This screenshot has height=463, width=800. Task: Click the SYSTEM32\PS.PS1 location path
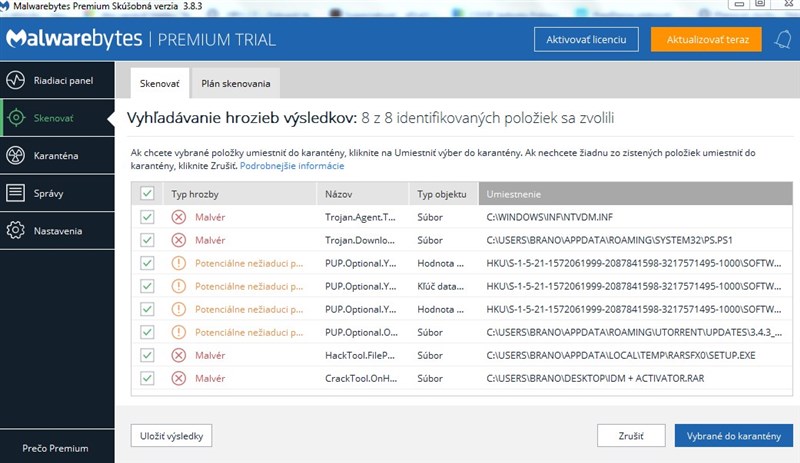610,240
